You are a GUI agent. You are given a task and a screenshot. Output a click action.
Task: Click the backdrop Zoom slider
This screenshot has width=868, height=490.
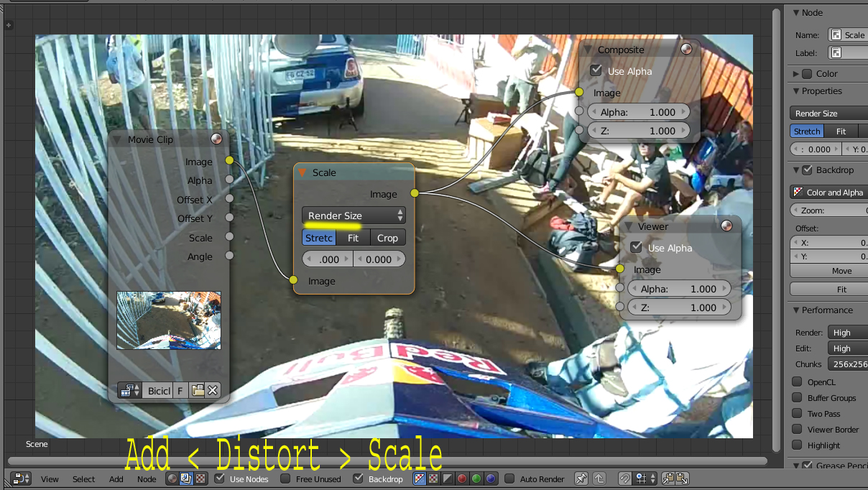[x=828, y=211]
